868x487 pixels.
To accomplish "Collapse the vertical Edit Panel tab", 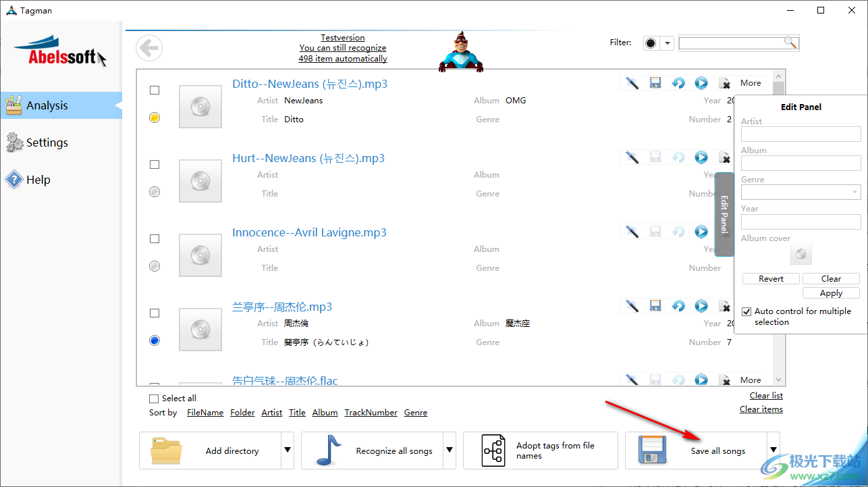I will tap(724, 214).
